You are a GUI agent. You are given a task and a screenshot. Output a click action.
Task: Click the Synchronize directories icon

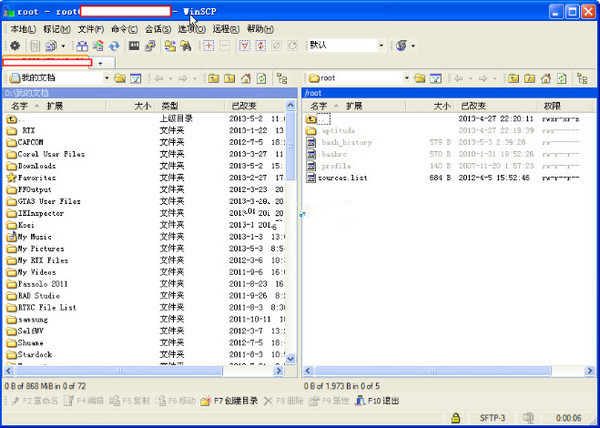click(98, 46)
